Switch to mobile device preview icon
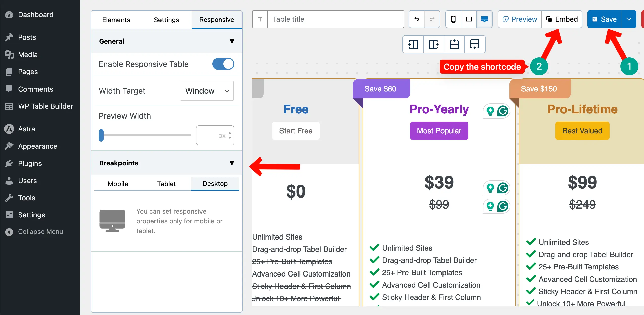The image size is (644, 315). point(453,19)
